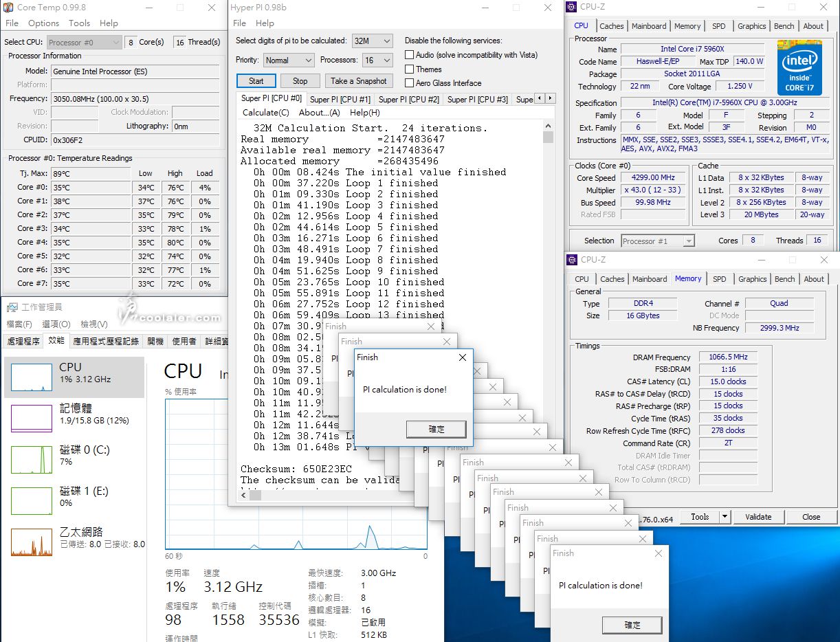The image size is (840, 642).
Task: Click the Stop button in Hyper PI
Action: [300, 80]
